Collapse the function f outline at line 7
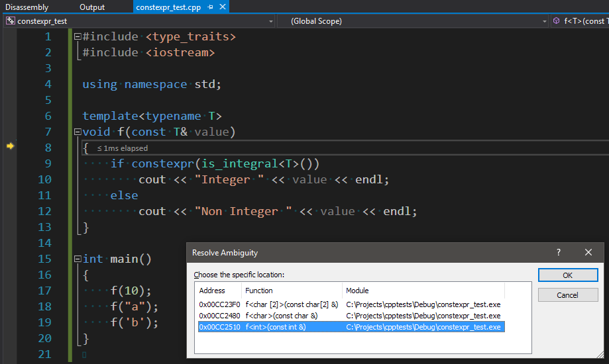Image resolution: width=609 pixels, height=364 pixels. (78, 132)
